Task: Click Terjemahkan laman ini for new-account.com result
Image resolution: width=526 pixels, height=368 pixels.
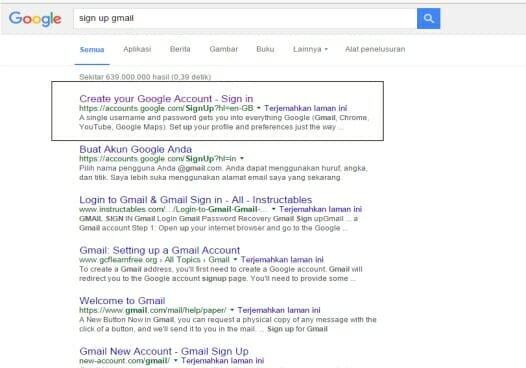Action: 222,361
